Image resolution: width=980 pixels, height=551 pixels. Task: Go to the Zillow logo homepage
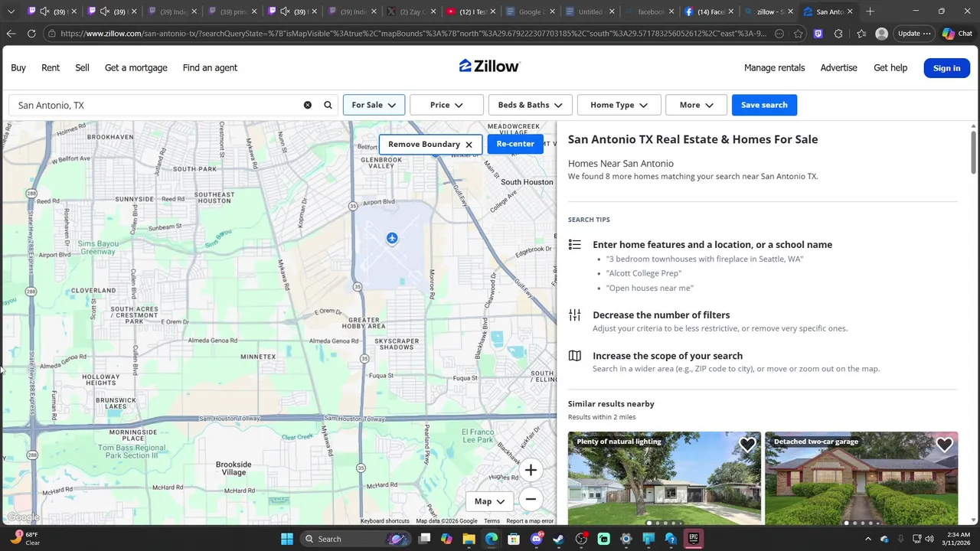[x=490, y=67]
